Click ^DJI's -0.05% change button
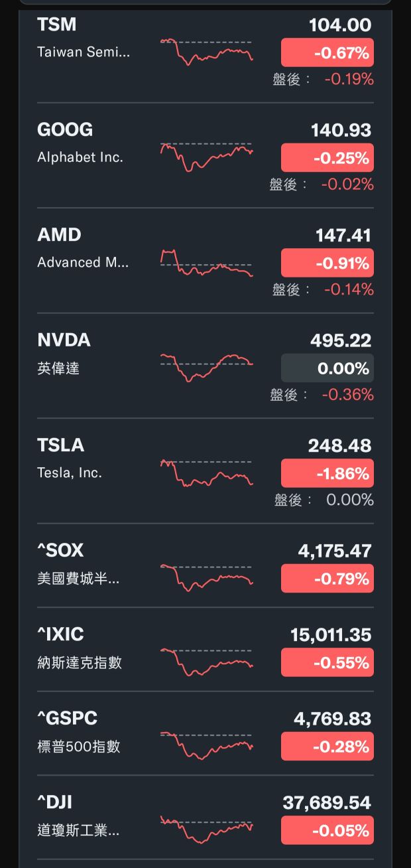This screenshot has width=411, height=868. click(x=327, y=830)
